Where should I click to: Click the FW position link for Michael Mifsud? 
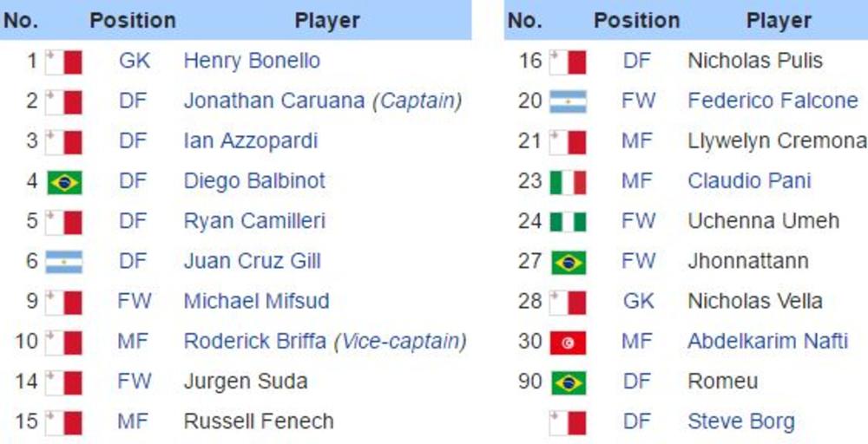coord(135,302)
